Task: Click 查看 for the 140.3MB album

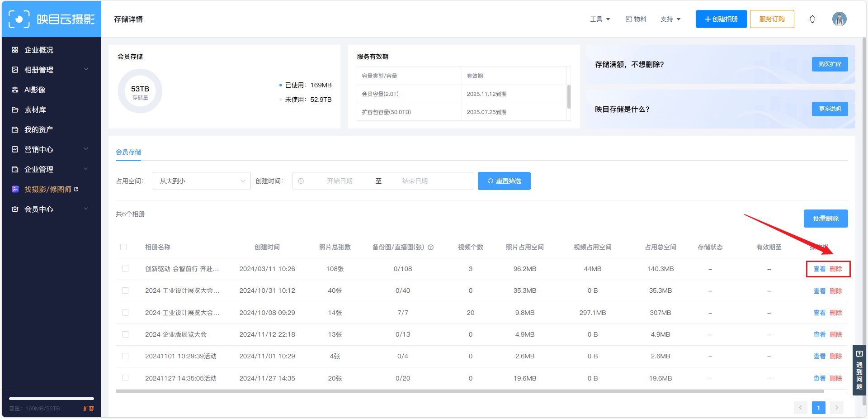Action: [x=819, y=269]
